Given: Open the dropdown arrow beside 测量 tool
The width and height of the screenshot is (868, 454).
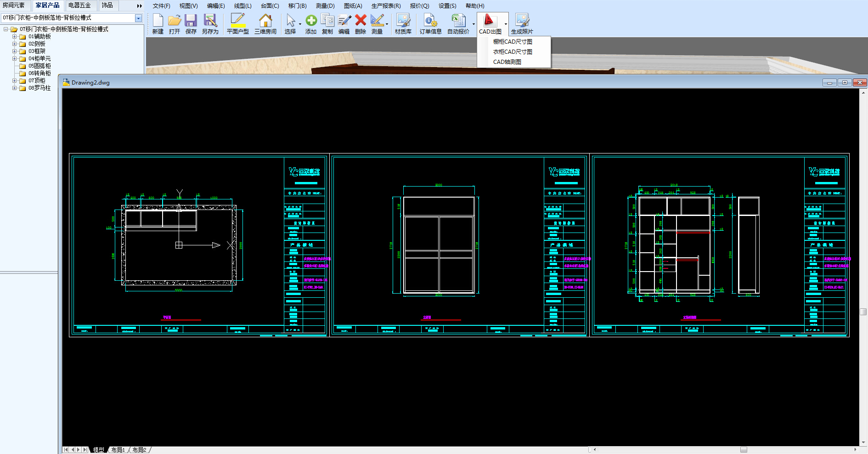Looking at the screenshot, I should (x=387, y=24).
